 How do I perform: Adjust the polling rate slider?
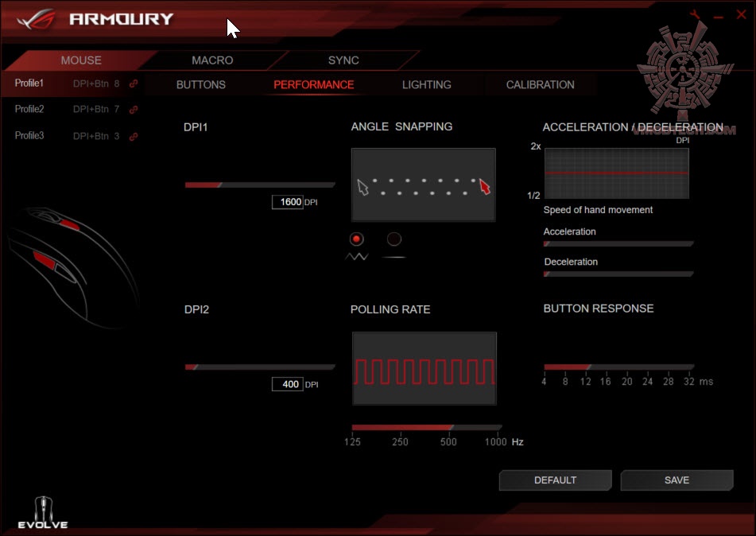click(427, 428)
